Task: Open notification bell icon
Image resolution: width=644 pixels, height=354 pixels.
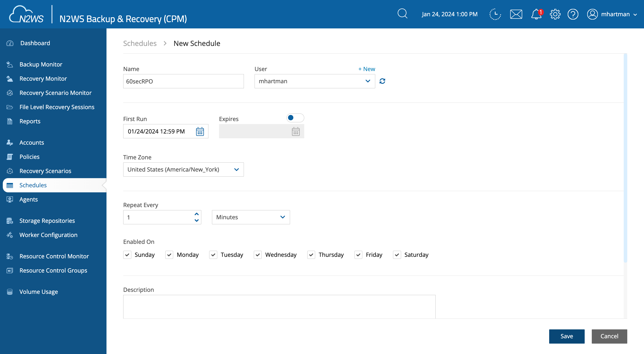Action: [x=536, y=14]
